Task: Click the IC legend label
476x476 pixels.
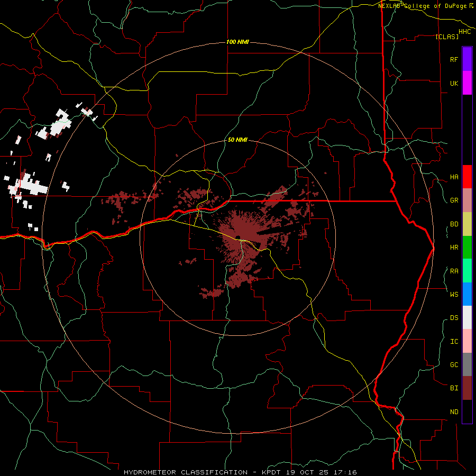Action: (x=454, y=342)
